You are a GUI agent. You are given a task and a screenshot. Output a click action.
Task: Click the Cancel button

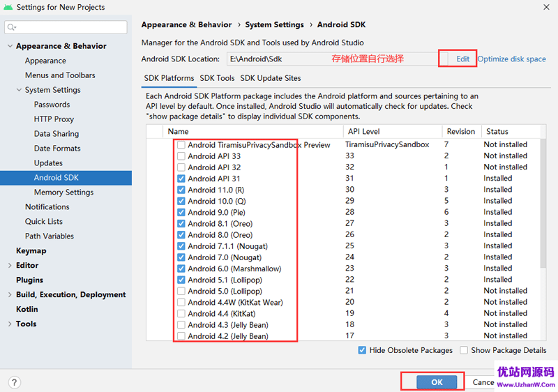(483, 382)
